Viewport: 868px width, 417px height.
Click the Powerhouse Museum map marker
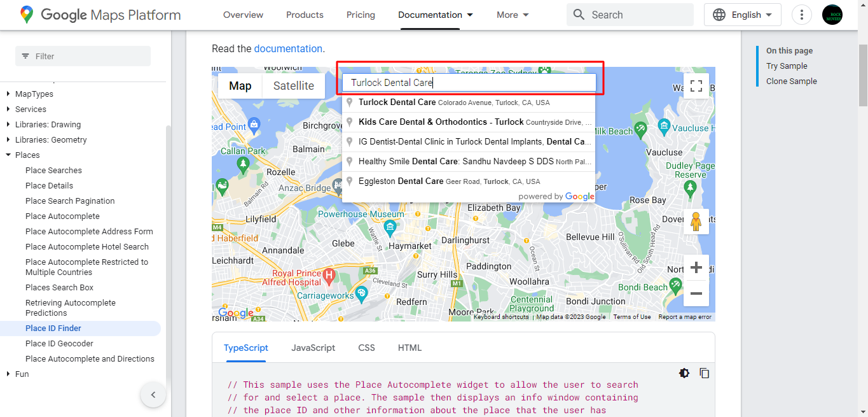pos(390,227)
